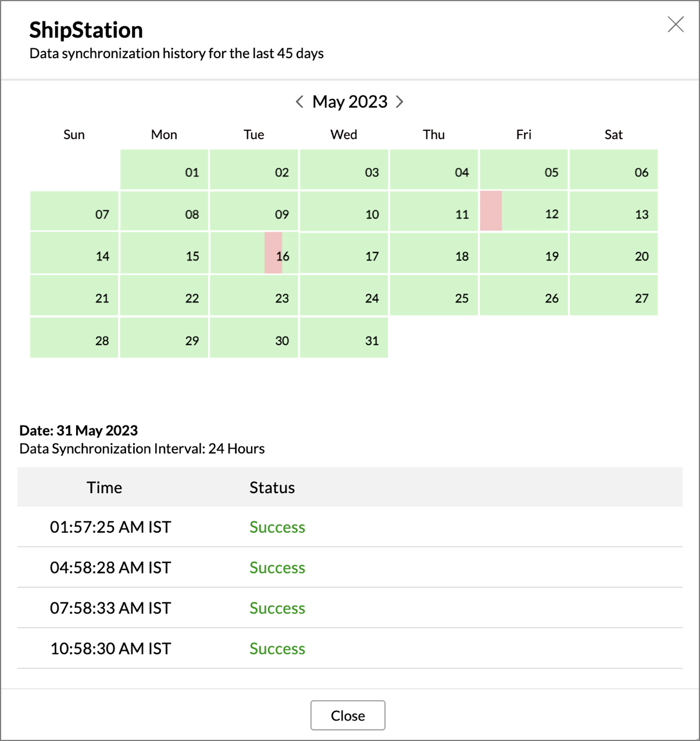
Task: Click the Status column header
Action: tap(272, 487)
